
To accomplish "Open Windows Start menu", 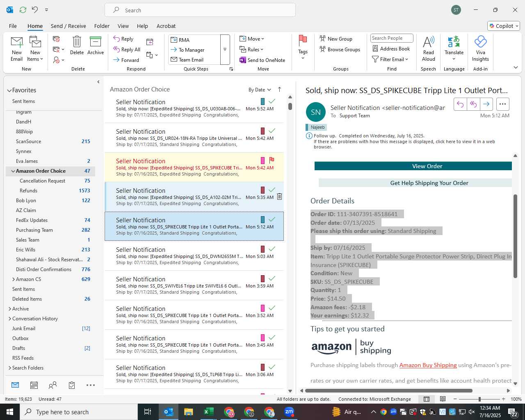I will coord(10,412).
